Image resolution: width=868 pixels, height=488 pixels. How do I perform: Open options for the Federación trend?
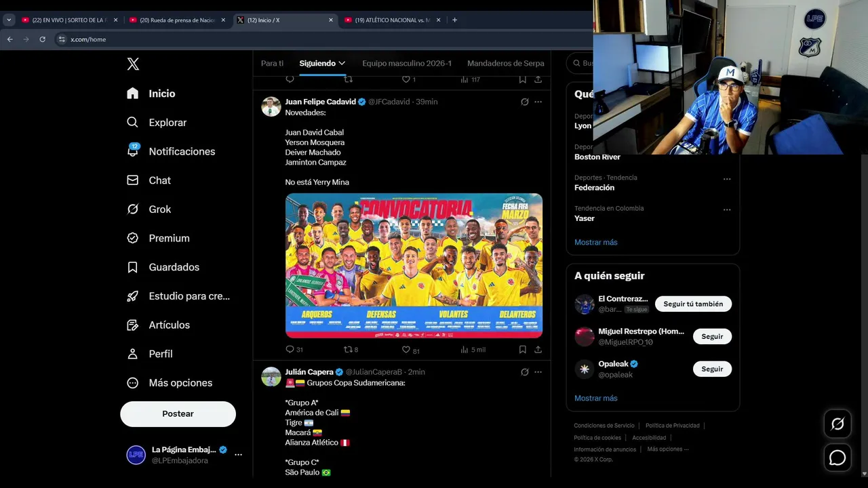pos(727,179)
